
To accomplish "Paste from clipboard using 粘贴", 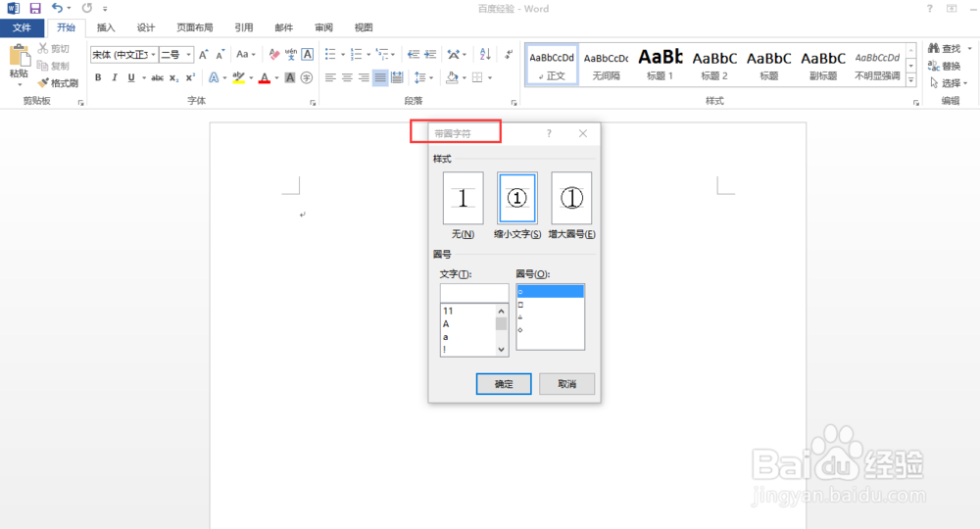I will 20,66.
